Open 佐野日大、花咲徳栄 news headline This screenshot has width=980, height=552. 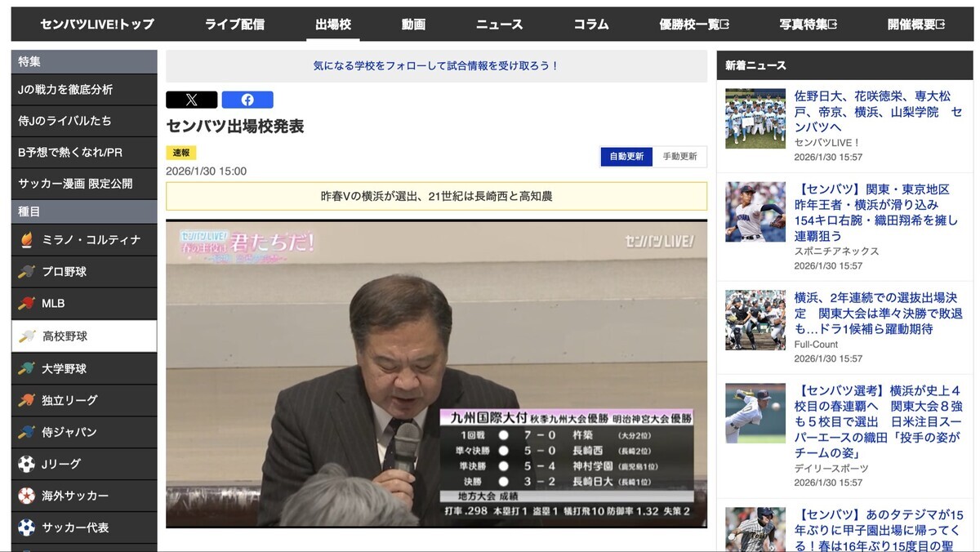tap(879, 111)
